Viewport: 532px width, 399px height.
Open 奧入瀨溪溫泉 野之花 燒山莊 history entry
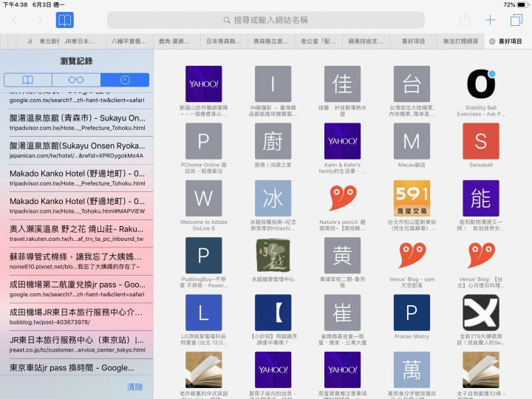pyautogui.click(x=78, y=233)
